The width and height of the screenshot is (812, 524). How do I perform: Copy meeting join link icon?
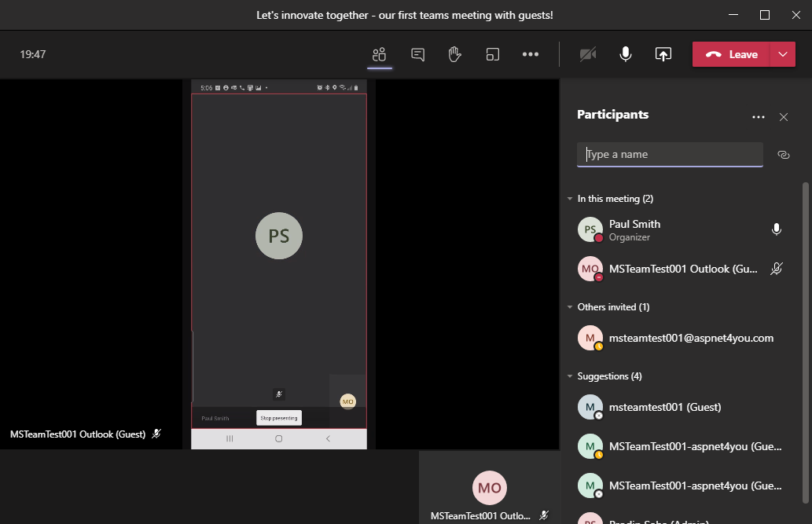tap(784, 155)
